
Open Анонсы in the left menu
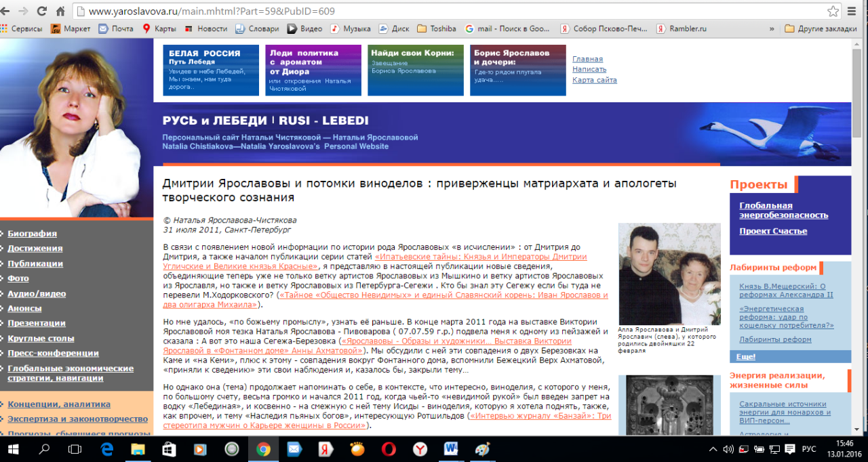(x=24, y=308)
